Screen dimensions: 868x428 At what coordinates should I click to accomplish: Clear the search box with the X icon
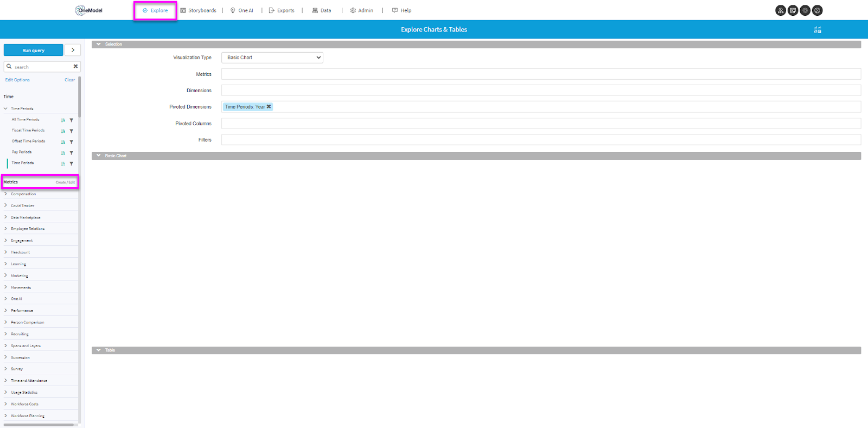click(75, 67)
